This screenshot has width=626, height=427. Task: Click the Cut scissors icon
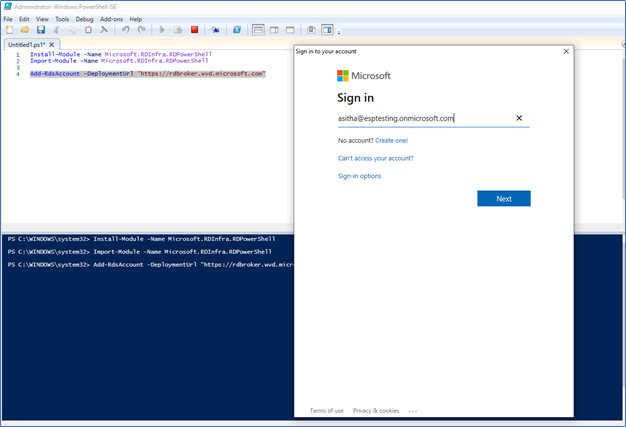coord(57,30)
